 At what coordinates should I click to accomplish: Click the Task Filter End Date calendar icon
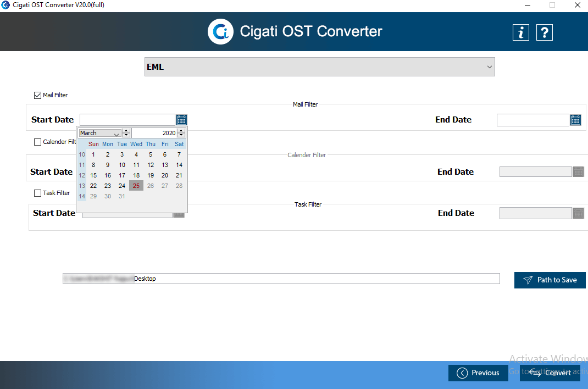coord(578,213)
